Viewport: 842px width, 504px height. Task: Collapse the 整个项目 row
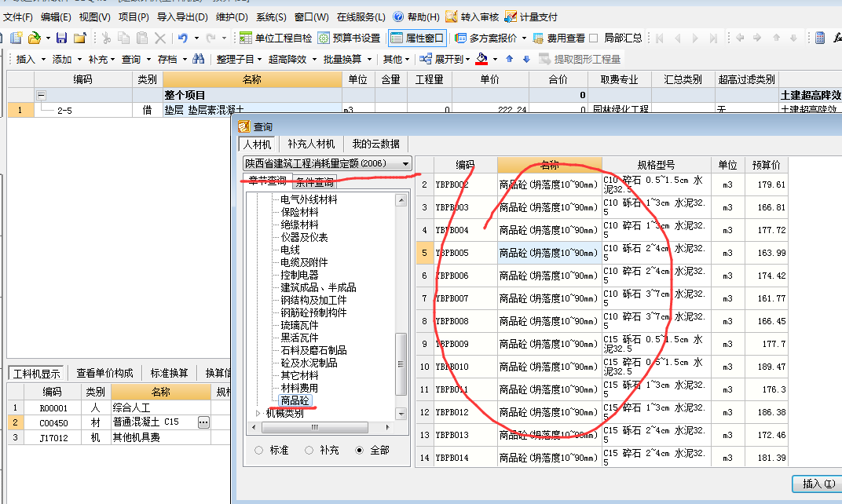(42, 96)
